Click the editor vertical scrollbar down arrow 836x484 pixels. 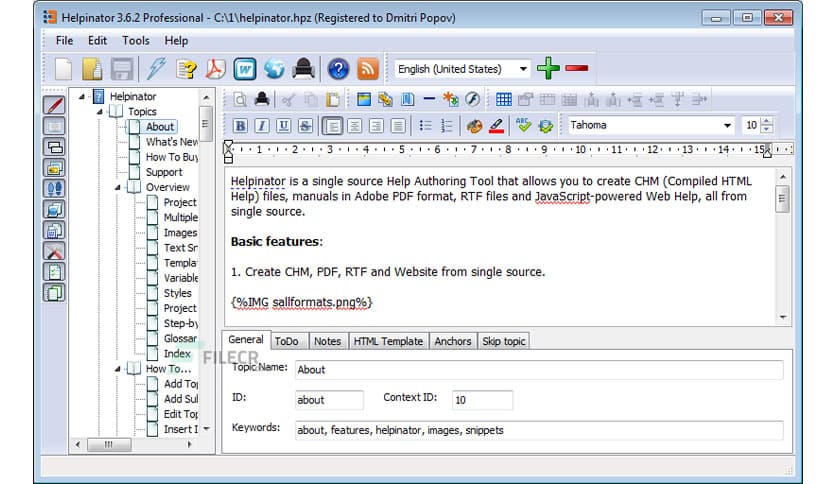[783, 317]
